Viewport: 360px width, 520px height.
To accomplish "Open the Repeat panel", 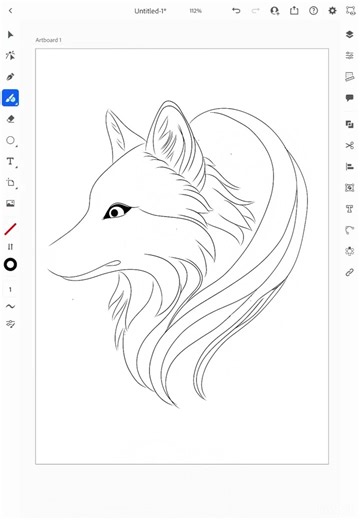I will 349,251.
